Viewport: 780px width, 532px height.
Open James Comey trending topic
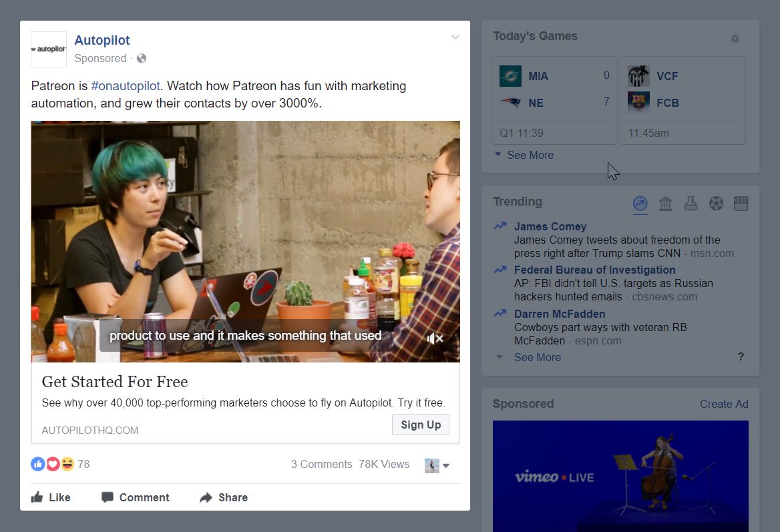550,227
